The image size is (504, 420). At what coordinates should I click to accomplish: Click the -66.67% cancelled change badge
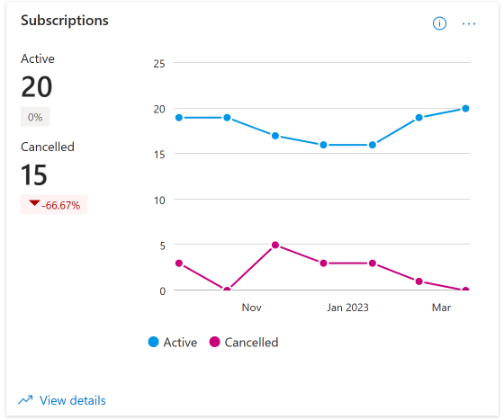point(54,204)
